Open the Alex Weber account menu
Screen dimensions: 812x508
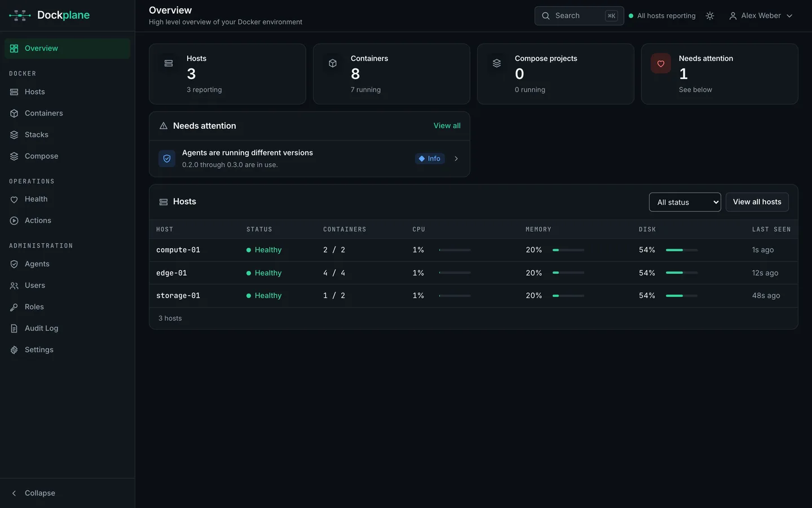tap(761, 16)
